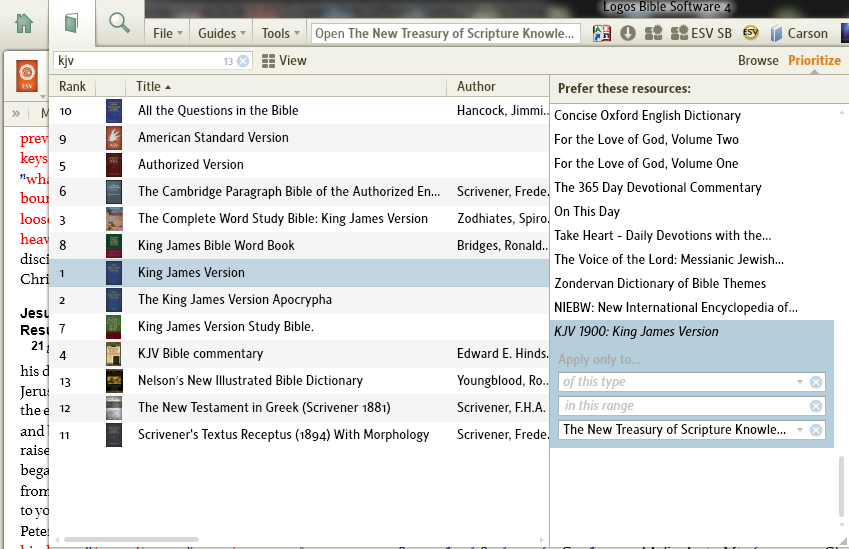Click King James Version Study Bible cover
This screenshot has width=849, height=549.
114,327
